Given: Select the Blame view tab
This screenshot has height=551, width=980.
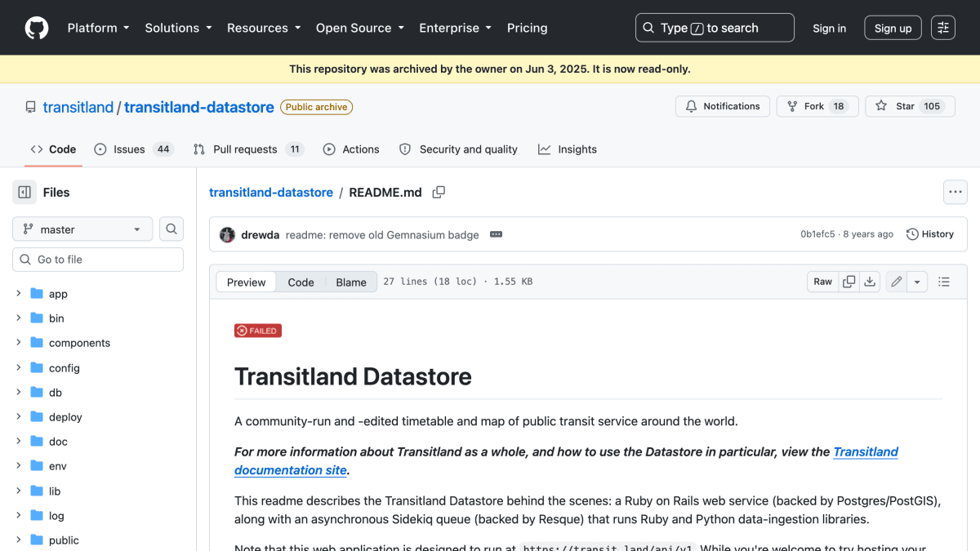Looking at the screenshot, I should (x=351, y=282).
